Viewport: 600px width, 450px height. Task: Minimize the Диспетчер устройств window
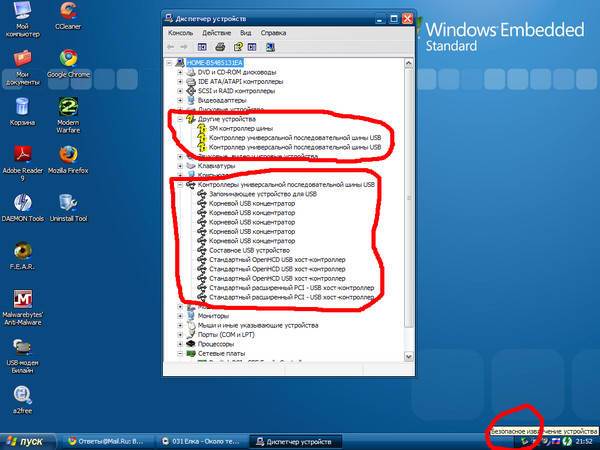point(380,19)
